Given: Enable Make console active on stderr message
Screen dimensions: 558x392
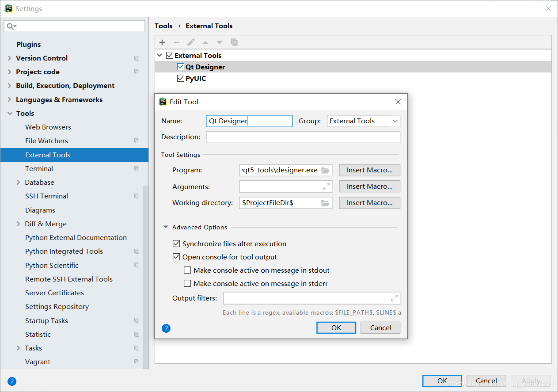Looking at the screenshot, I should 187,283.
